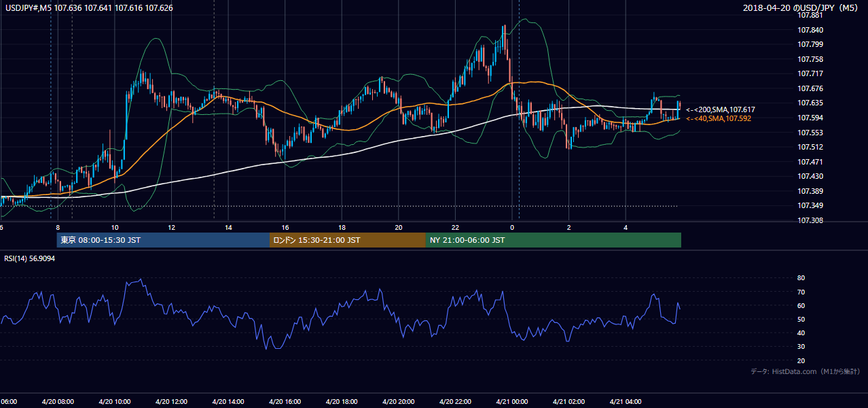
Task: Click price axis value 107.349
Action: click(812, 205)
